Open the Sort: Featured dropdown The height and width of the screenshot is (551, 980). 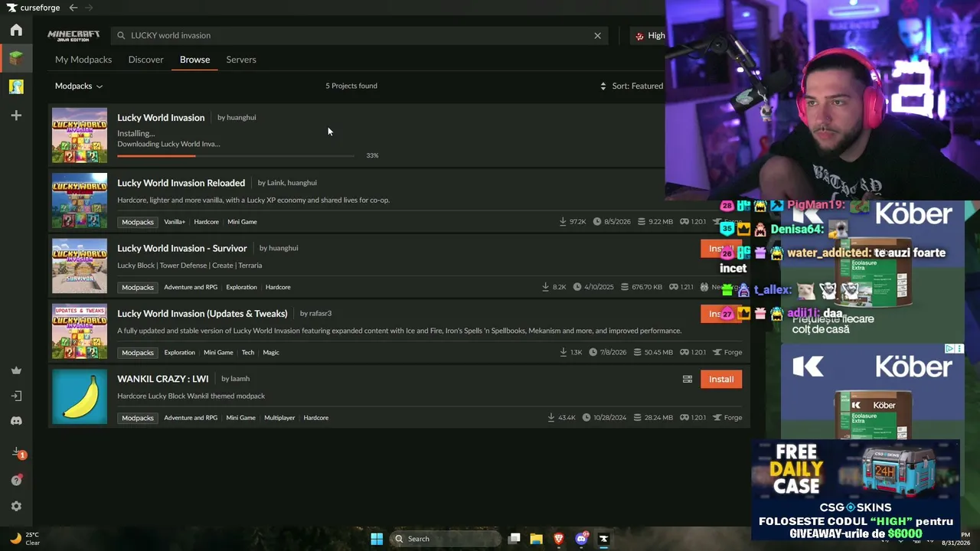point(632,86)
